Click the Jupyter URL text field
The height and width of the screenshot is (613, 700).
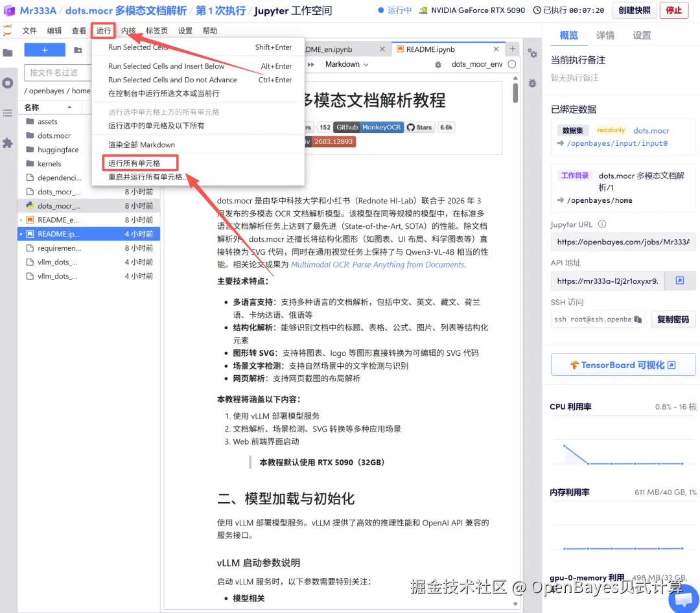623,242
